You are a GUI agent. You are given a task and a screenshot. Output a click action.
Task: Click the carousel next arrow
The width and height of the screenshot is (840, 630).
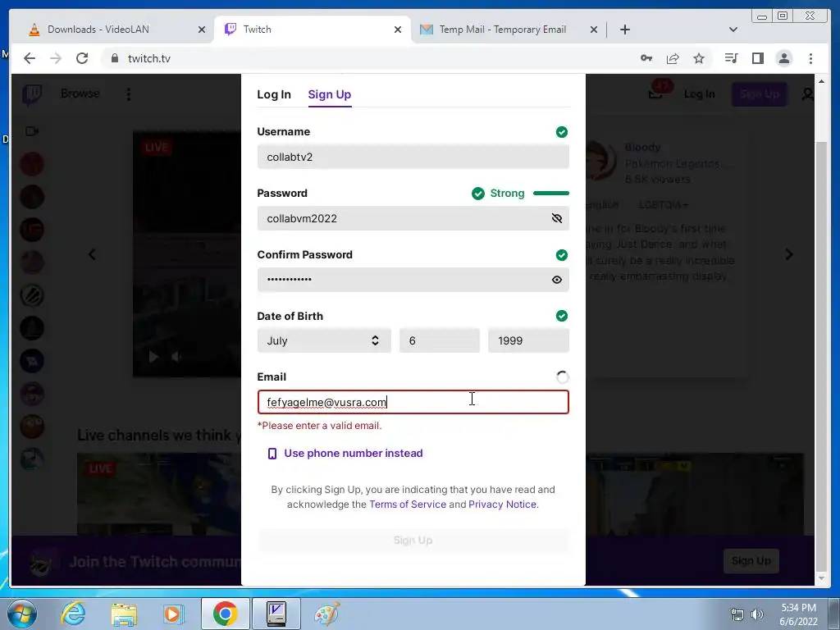tap(789, 254)
